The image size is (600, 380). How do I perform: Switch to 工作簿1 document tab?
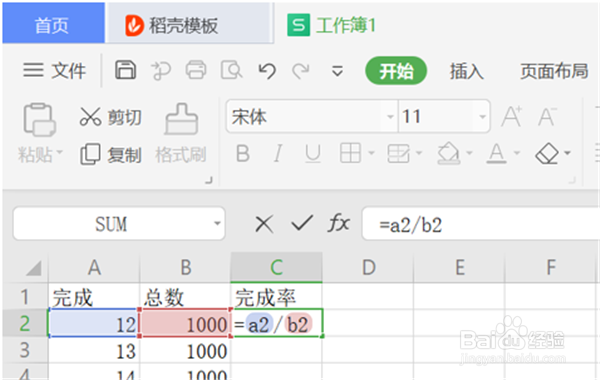click(331, 25)
